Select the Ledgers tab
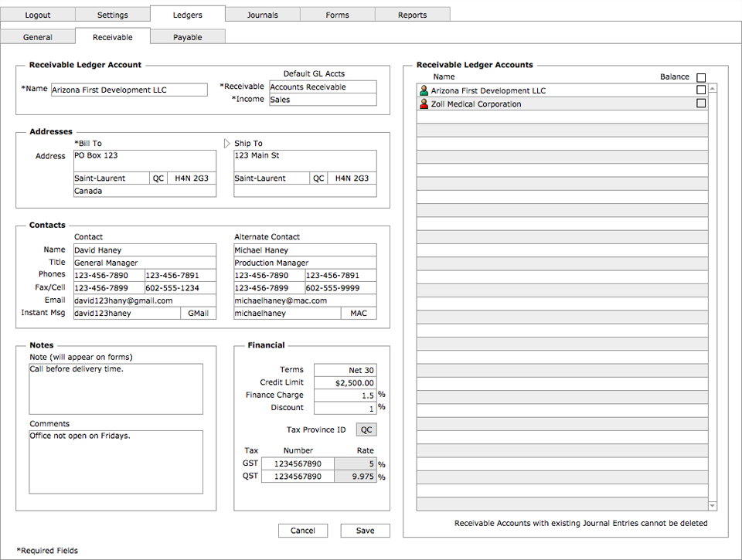The image size is (742, 560). [x=187, y=15]
